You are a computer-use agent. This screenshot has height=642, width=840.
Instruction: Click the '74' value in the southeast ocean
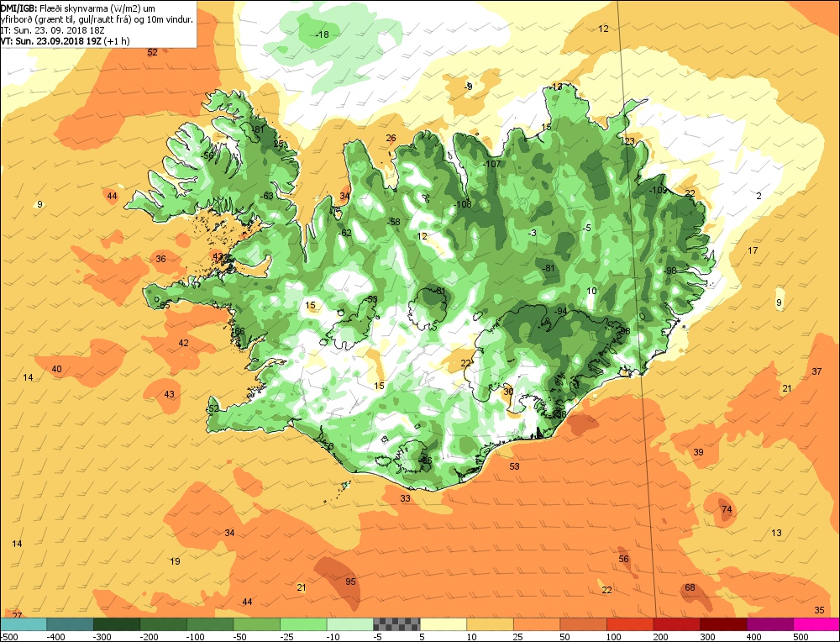coord(727,509)
